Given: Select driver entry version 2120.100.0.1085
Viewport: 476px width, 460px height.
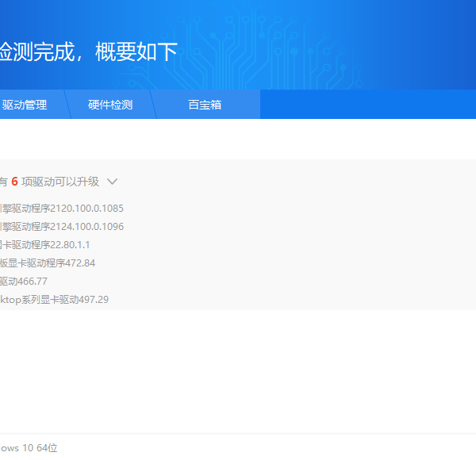Looking at the screenshot, I should tap(62, 209).
